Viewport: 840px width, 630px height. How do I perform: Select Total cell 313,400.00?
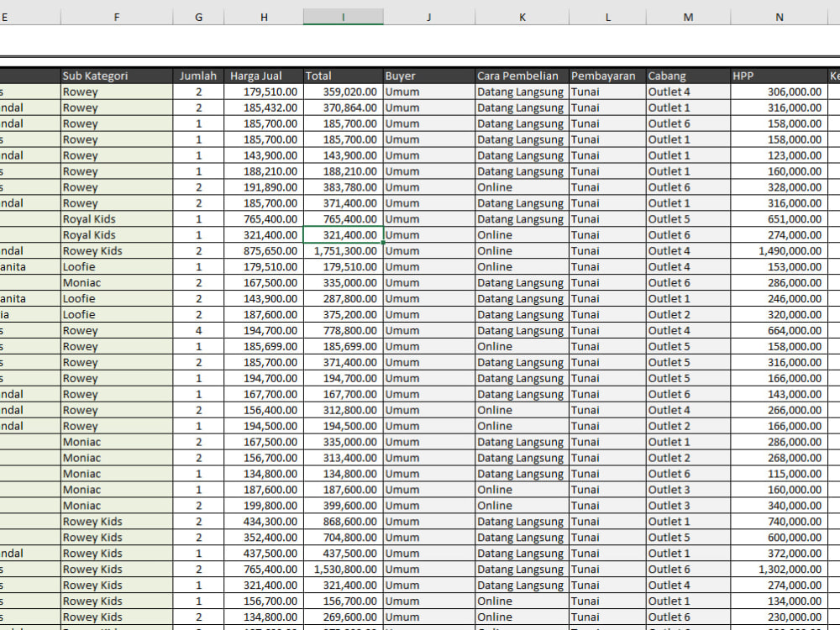[x=344, y=458]
